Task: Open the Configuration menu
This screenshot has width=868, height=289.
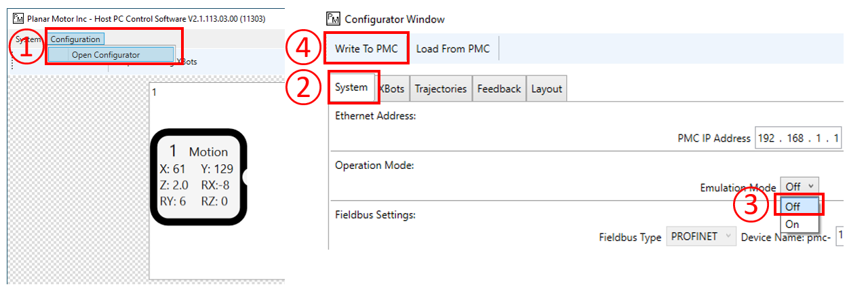Action: [x=75, y=39]
